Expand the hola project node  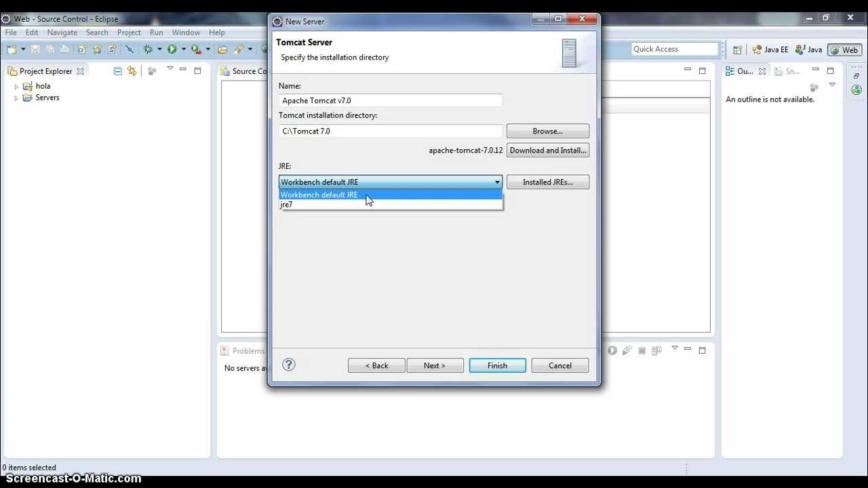[x=16, y=87]
